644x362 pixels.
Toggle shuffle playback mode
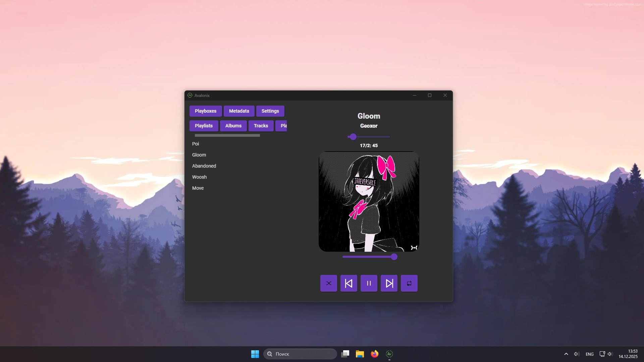328,283
